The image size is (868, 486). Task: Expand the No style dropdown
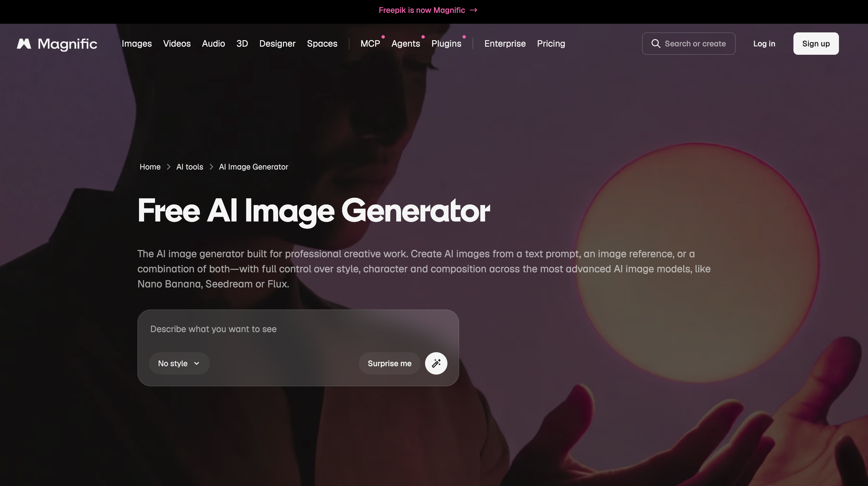point(179,363)
